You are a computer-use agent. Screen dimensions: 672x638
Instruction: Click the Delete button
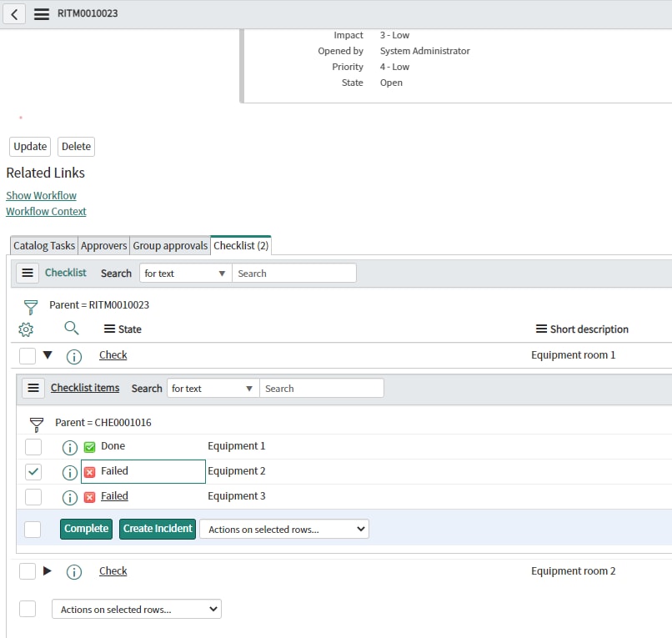point(76,147)
